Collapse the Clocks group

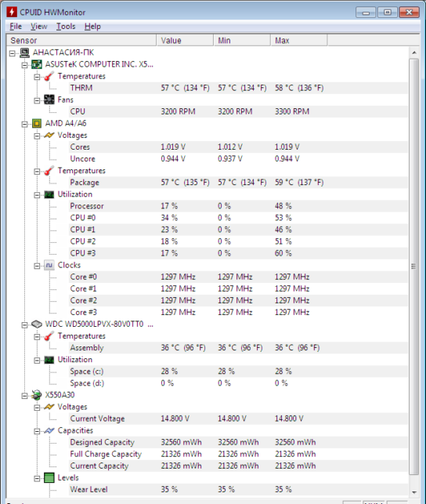click(x=38, y=266)
